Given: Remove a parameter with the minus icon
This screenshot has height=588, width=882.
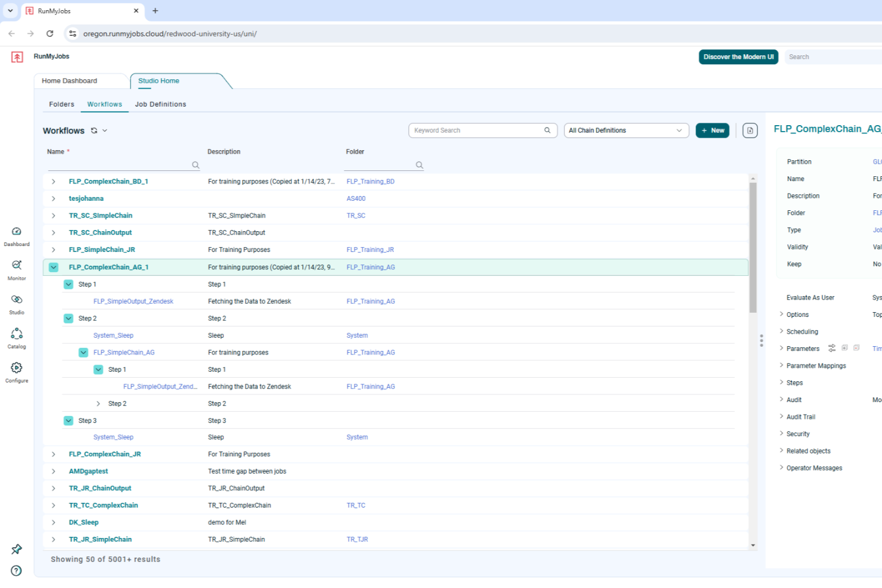Looking at the screenshot, I should (856, 347).
